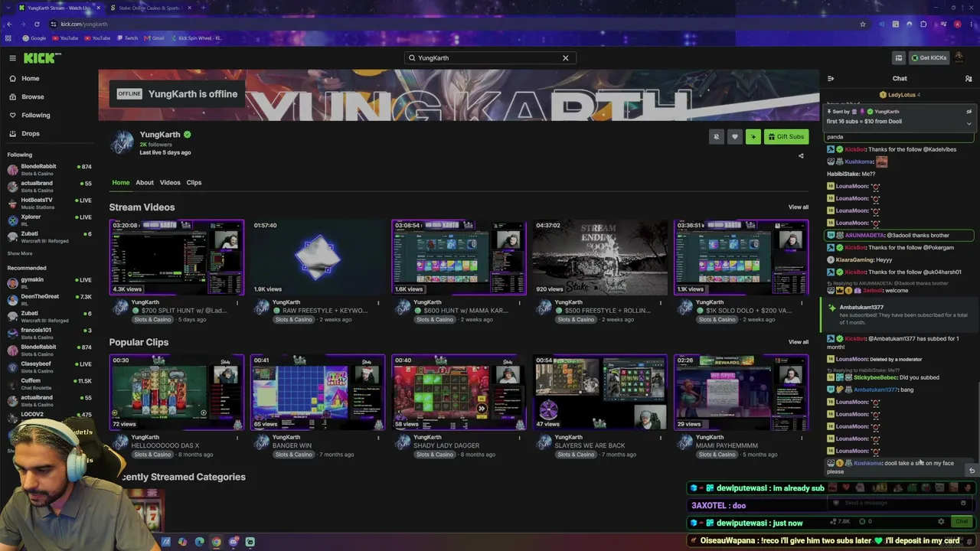The width and height of the screenshot is (980, 551).
Task: Open the chat users list icon
Action: tap(969, 78)
